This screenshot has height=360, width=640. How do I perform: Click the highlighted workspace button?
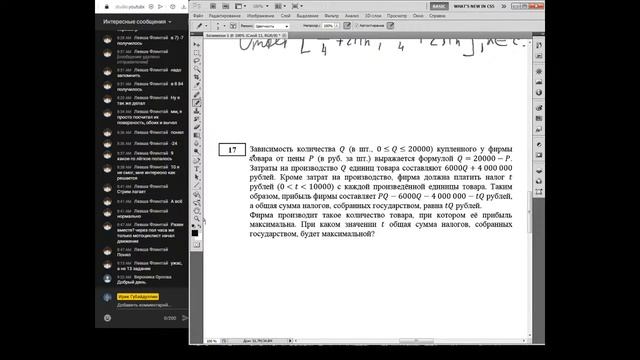pyautogui.click(x=439, y=6)
